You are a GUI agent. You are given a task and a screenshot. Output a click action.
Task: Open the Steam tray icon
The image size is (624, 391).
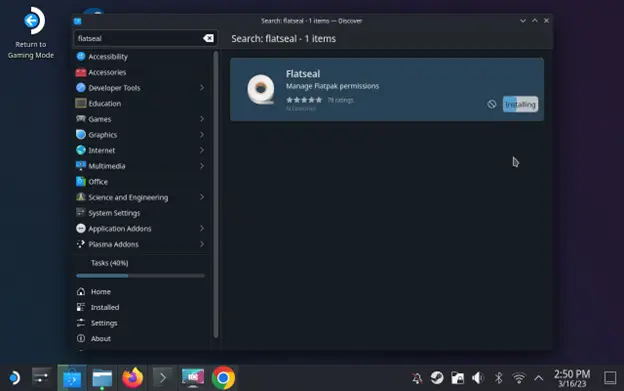pyautogui.click(x=437, y=377)
